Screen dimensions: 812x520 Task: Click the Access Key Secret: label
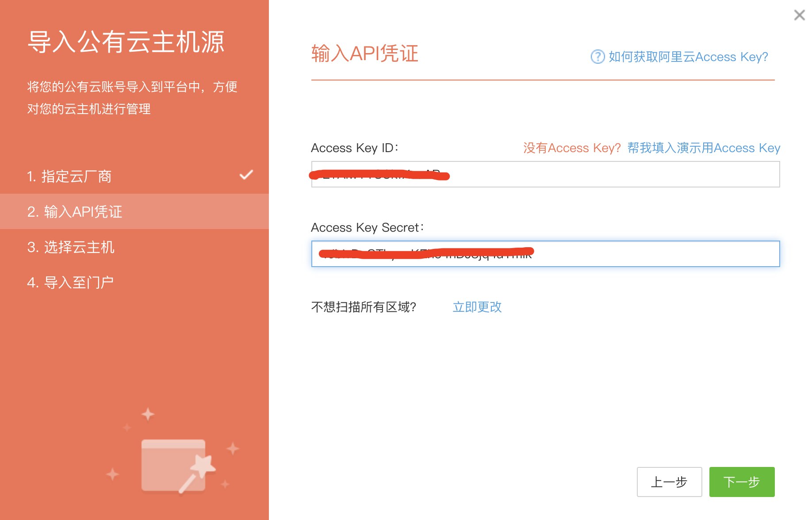[x=367, y=227]
